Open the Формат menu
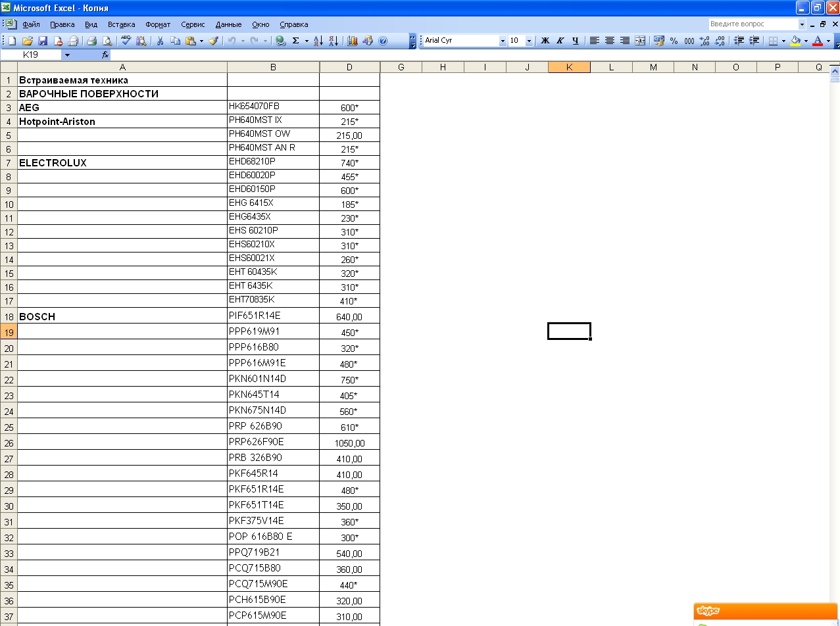The width and height of the screenshot is (840, 626). pyautogui.click(x=158, y=24)
